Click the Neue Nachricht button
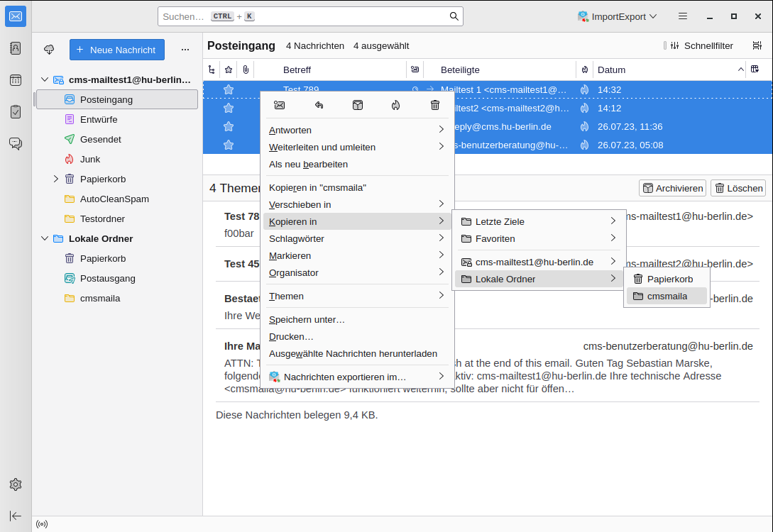Image resolution: width=773 pixels, height=532 pixels. click(117, 50)
